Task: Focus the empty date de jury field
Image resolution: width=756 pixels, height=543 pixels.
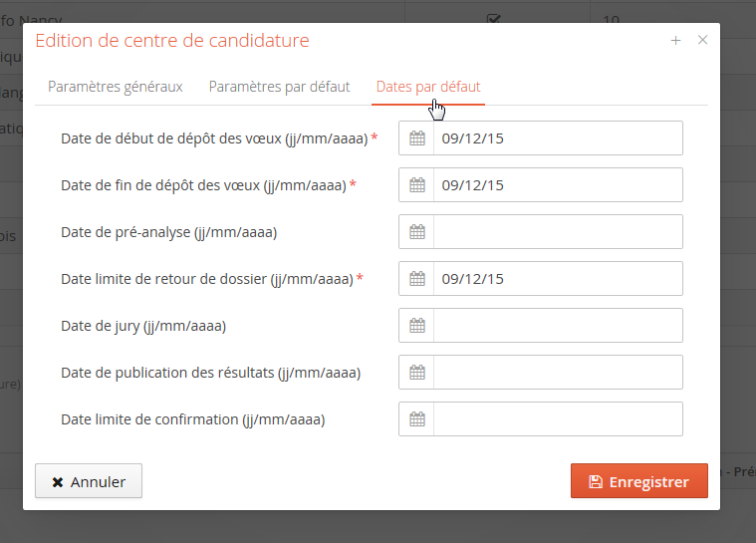Action: (x=558, y=326)
